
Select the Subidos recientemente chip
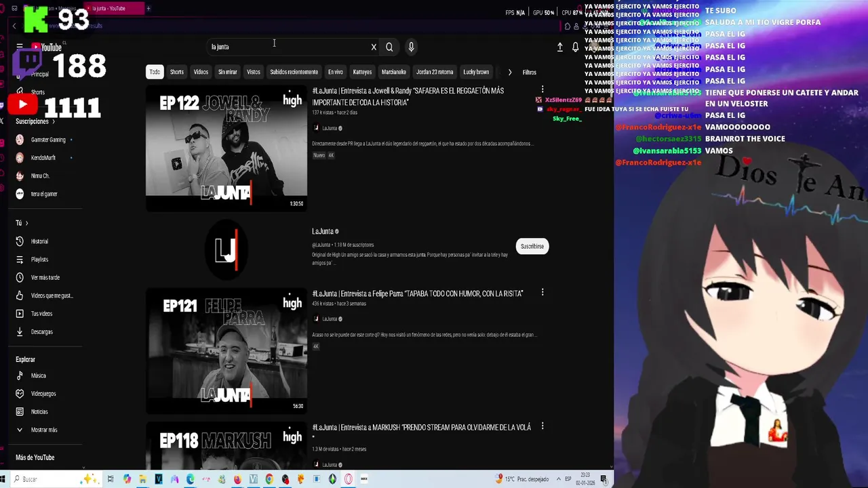pyautogui.click(x=294, y=72)
